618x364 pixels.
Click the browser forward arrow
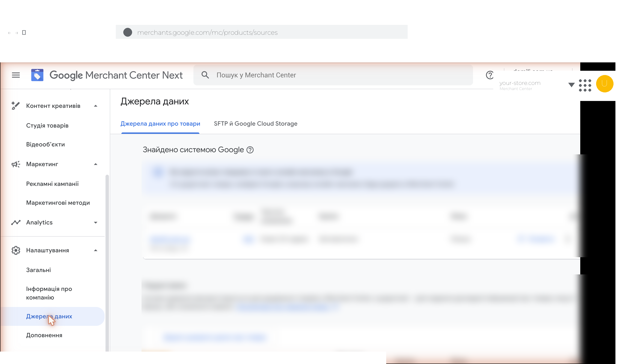pyautogui.click(x=17, y=33)
